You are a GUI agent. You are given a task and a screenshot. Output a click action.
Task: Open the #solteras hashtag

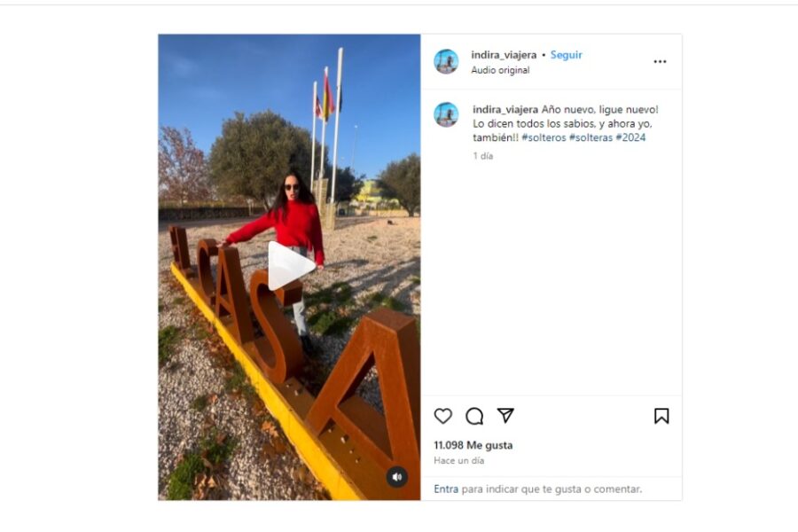[x=591, y=137]
